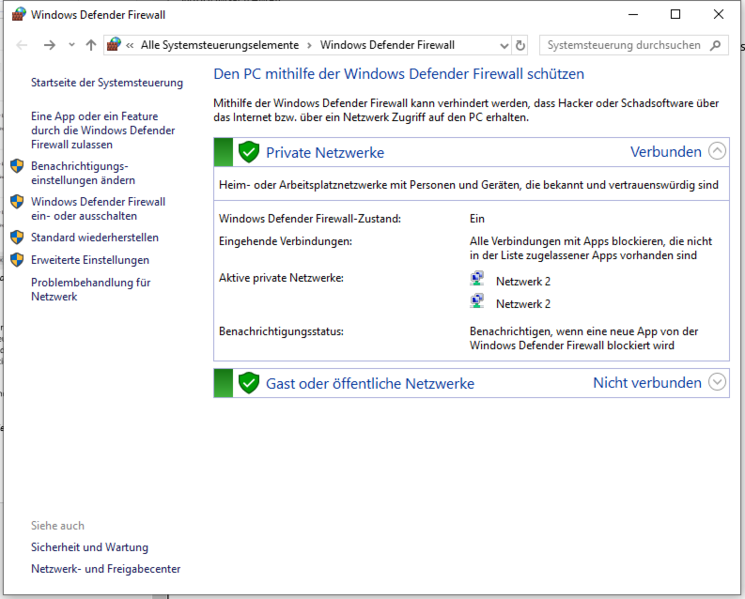Image resolution: width=745 pixels, height=599 pixels.
Task: Open recent locations dropdown arrow
Action: [x=72, y=45]
